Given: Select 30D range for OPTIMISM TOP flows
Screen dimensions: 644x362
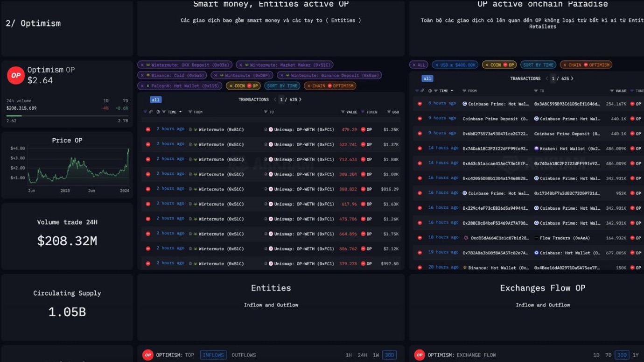Looking at the screenshot, I should [389, 355].
